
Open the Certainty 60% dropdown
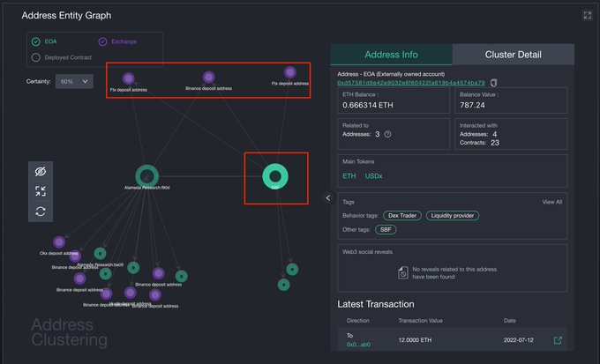pyautogui.click(x=74, y=81)
